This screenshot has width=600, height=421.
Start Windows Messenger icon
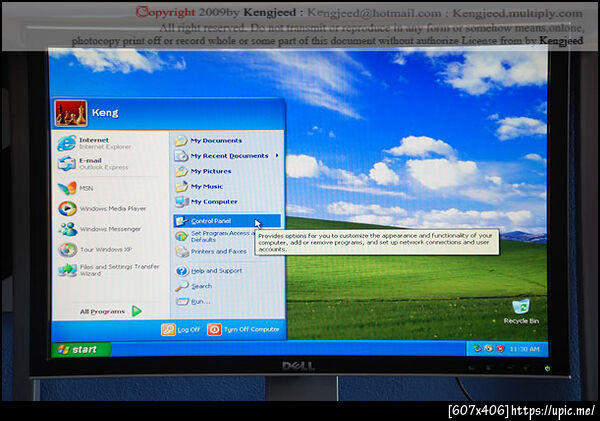point(68,229)
